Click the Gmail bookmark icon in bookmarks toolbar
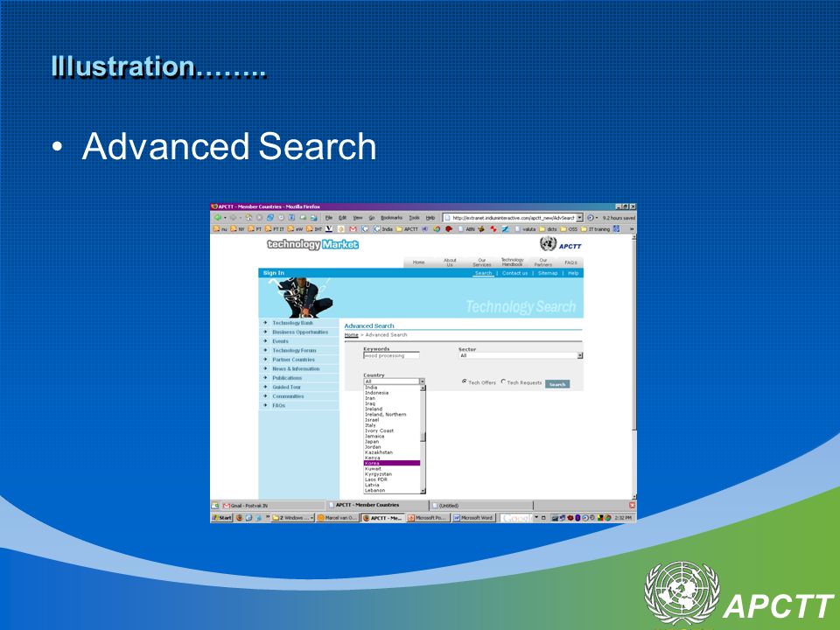The width and height of the screenshot is (840, 630). tap(353, 228)
